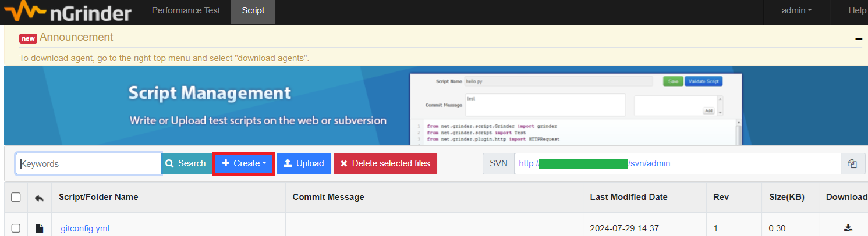Copy the SVN URL with clipboard icon
Screen dimensions: 868x236
click(853, 164)
